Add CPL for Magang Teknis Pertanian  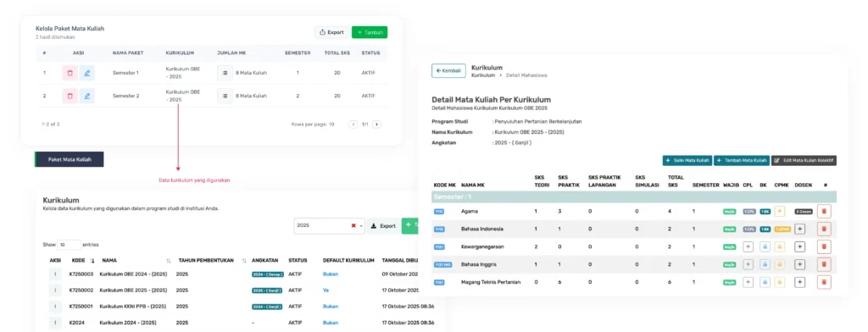748,282
